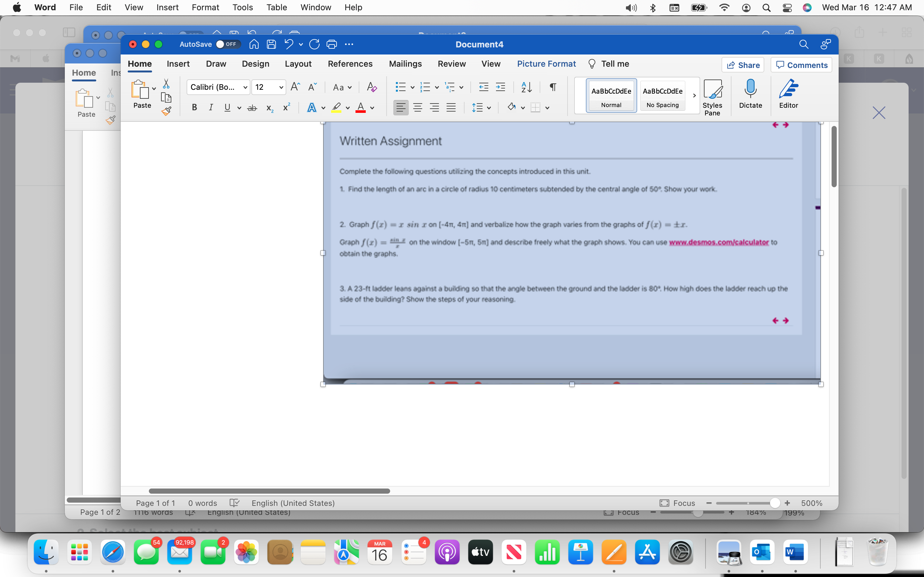
Task: Apply the No Spacing style
Action: coord(662,96)
